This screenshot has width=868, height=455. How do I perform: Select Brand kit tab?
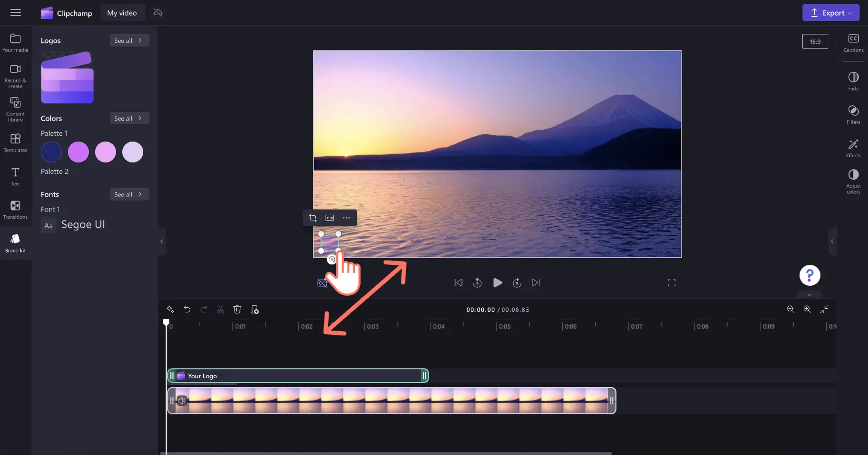(x=16, y=243)
